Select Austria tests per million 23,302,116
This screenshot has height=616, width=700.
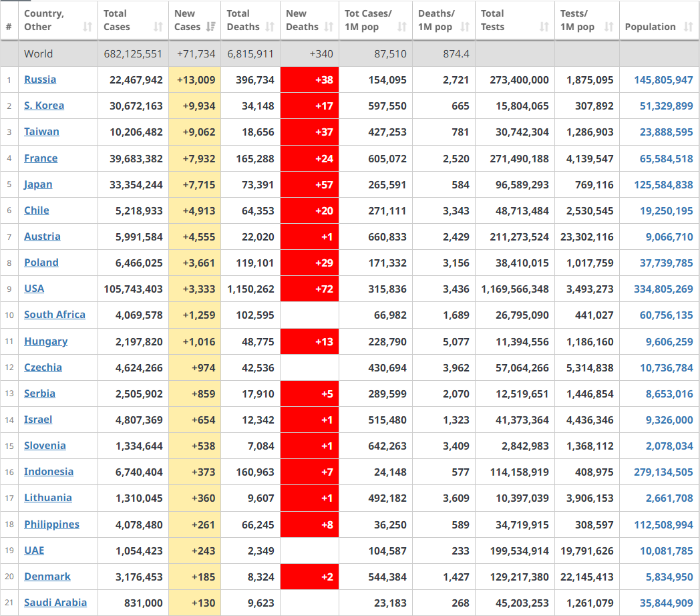(586, 237)
